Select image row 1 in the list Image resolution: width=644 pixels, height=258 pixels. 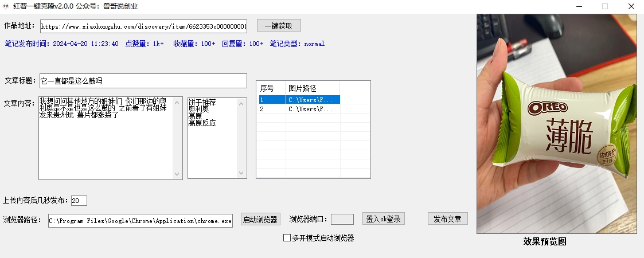(x=298, y=100)
